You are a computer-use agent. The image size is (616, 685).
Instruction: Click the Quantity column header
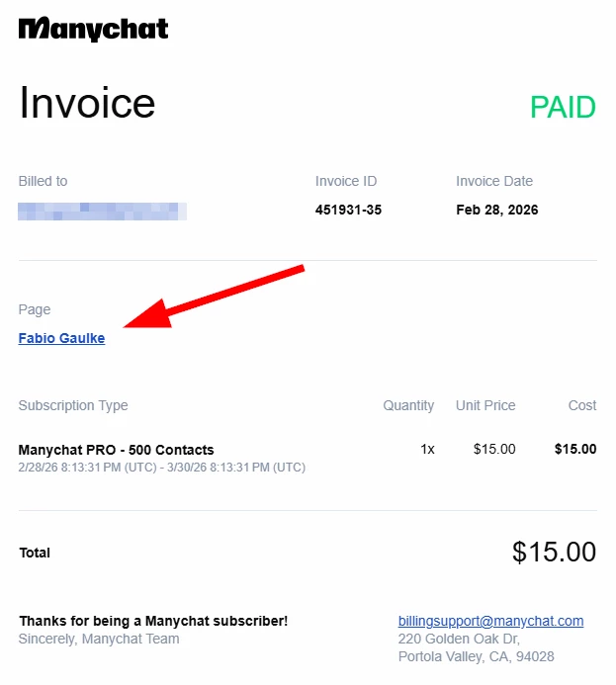[x=408, y=405]
